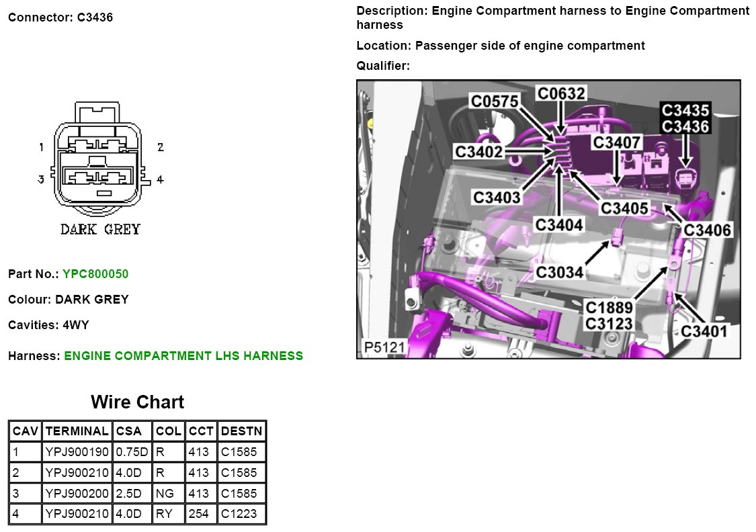756x532 pixels.
Task: Click the C3402 label in location image
Action: (478, 152)
